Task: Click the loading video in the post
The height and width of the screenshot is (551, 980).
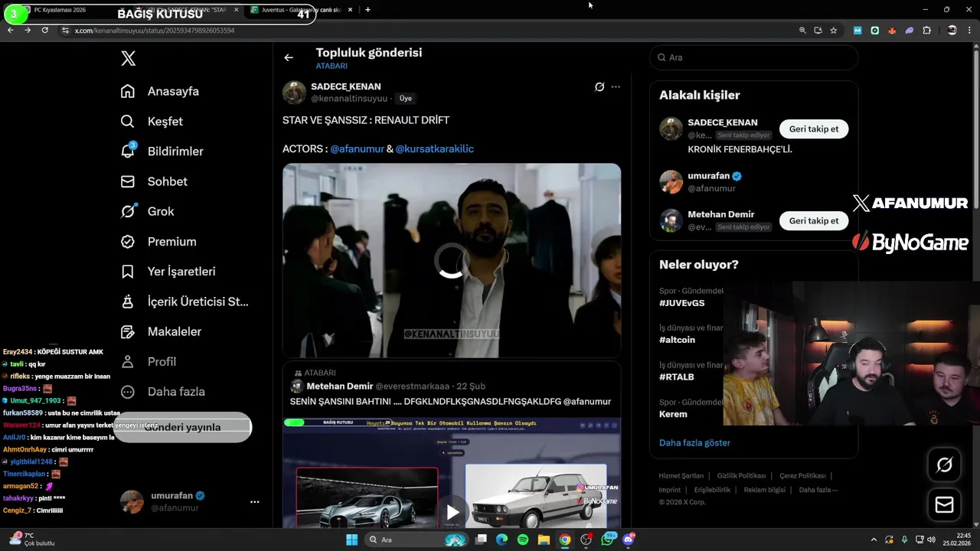Action: pos(452,260)
